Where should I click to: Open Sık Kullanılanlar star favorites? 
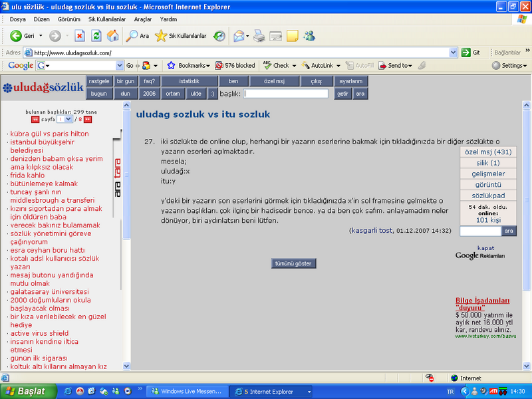(x=180, y=36)
